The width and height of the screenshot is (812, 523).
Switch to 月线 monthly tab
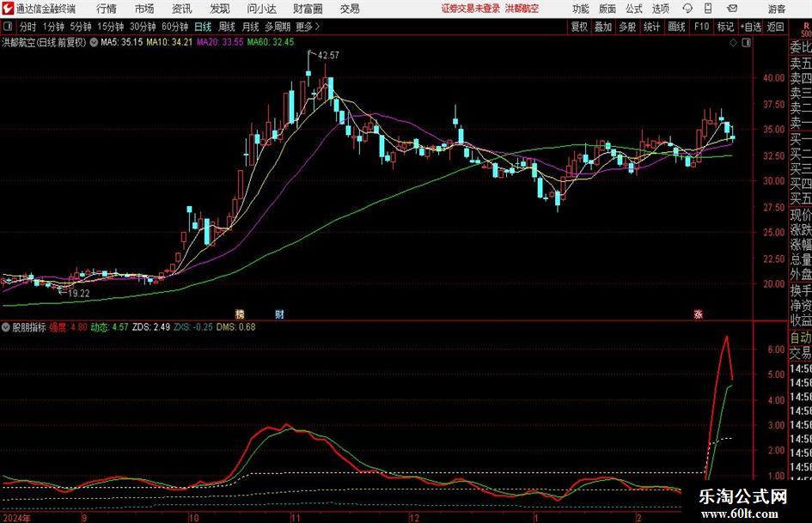point(251,27)
